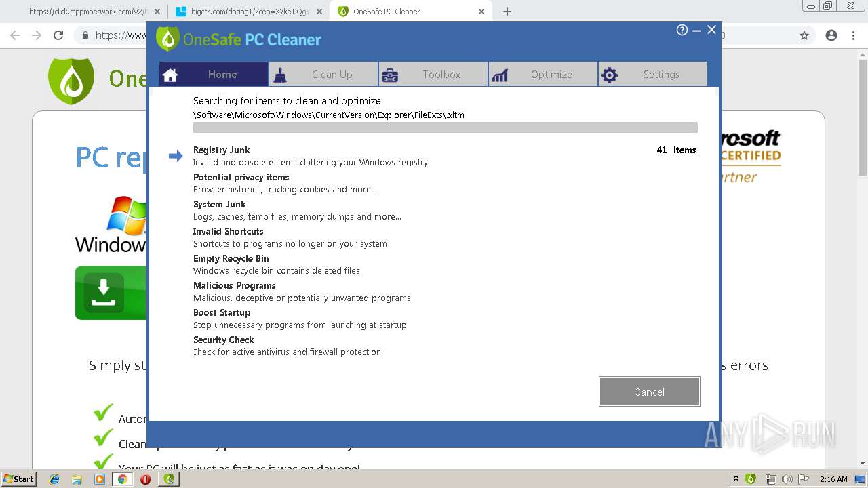Open the Home tab in OneSafe PC Cleaner
The height and width of the screenshot is (488, 868).
(214, 75)
